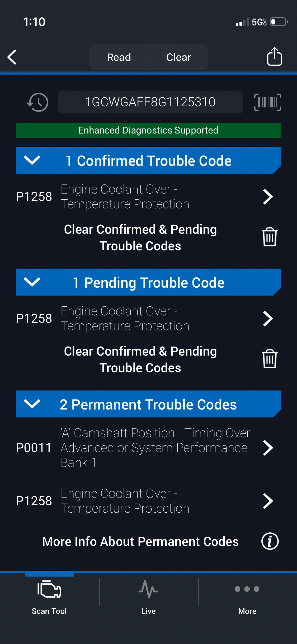Tap the permanent codes info icon
Viewport: 297px width, 644px height.
click(270, 541)
